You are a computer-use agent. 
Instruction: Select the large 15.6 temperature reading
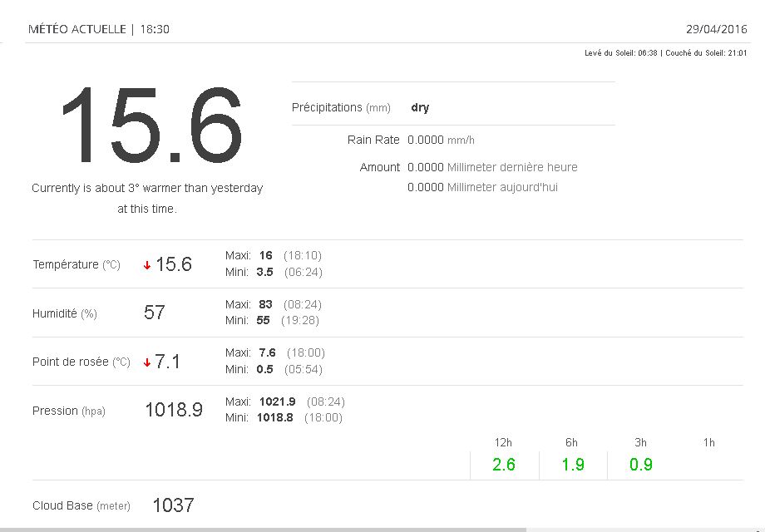(150, 125)
